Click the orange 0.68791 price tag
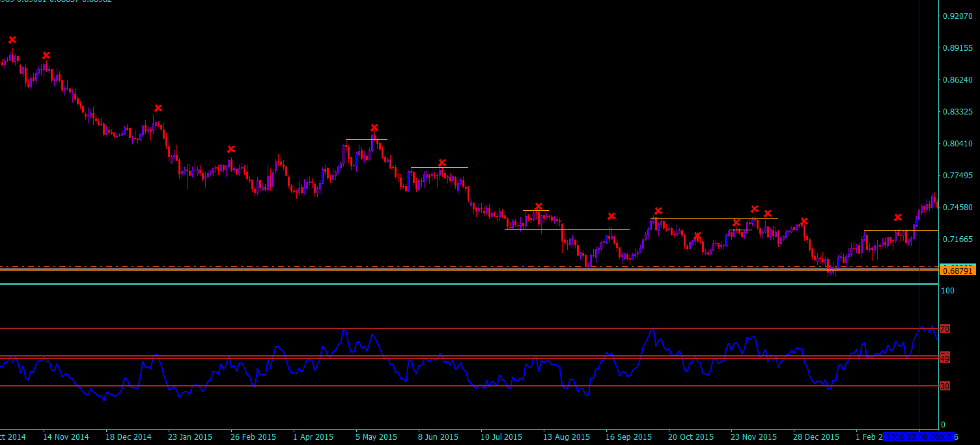This screenshot has height=445, width=980. tap(957, 271)
